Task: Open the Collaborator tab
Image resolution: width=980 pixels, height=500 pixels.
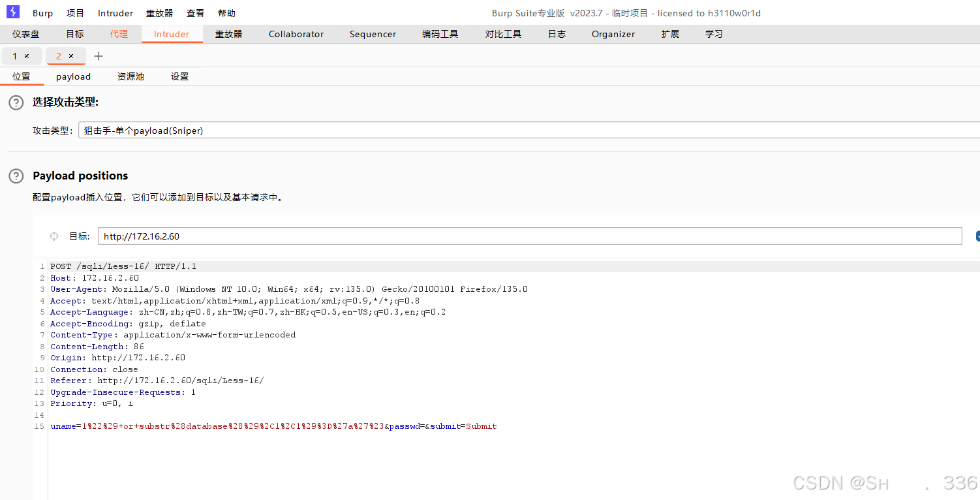Action: click(x=296, y=34)
